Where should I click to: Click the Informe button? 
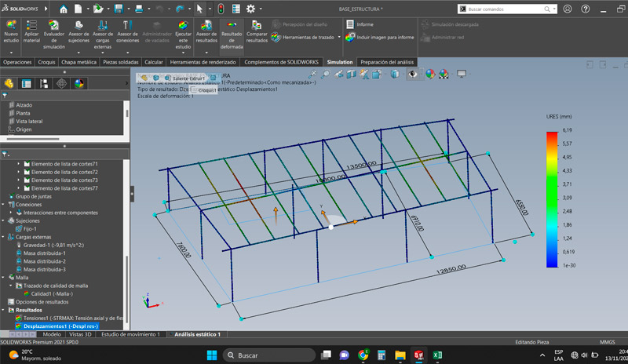364,24
